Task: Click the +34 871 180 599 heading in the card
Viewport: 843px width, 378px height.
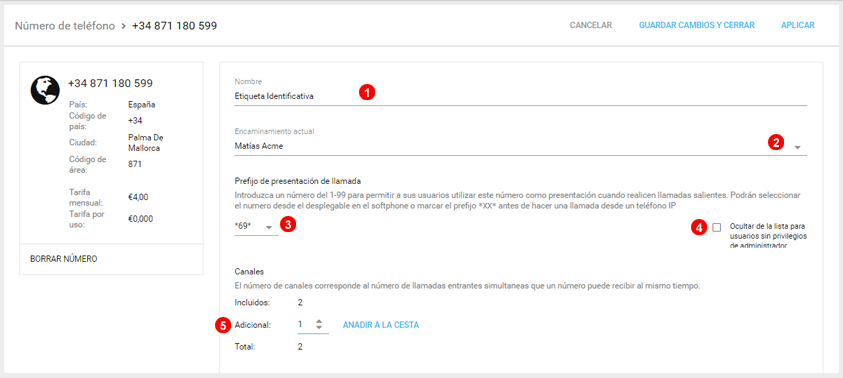Action: pyautogui.click(x=110, y=83)
